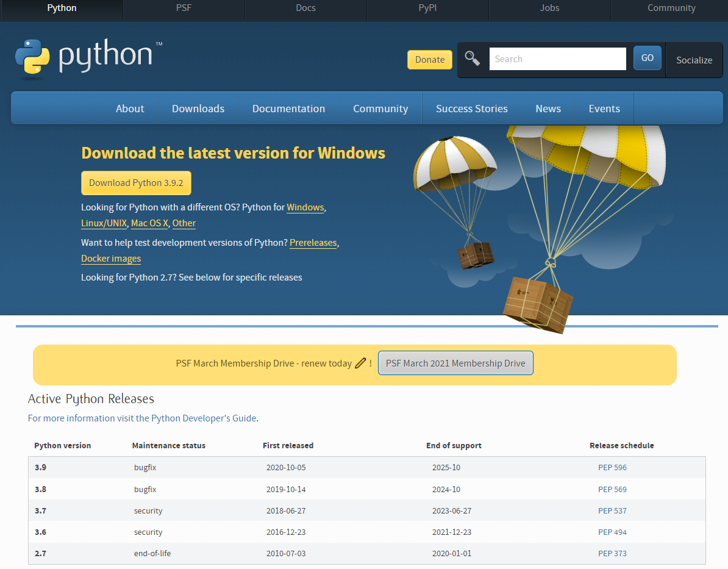This screenshot has height=569, width=728.
Task: Click the First released column header
Action: coord(288,445)
